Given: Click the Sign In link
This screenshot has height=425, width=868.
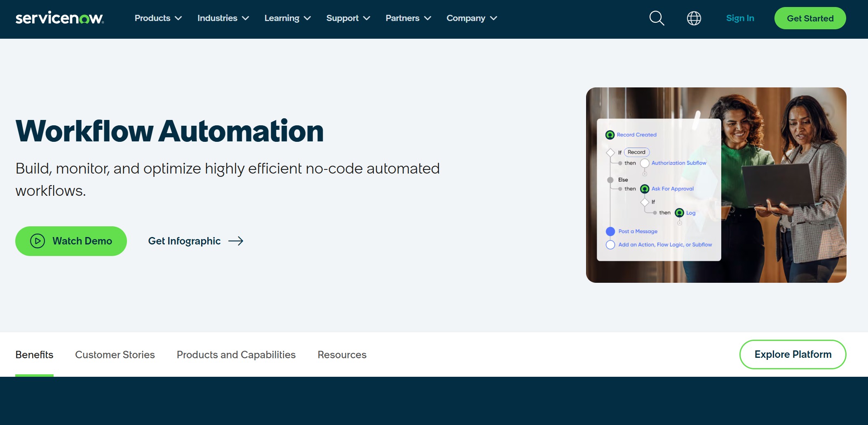Looking at the screenshot, I should click(740, 18).
